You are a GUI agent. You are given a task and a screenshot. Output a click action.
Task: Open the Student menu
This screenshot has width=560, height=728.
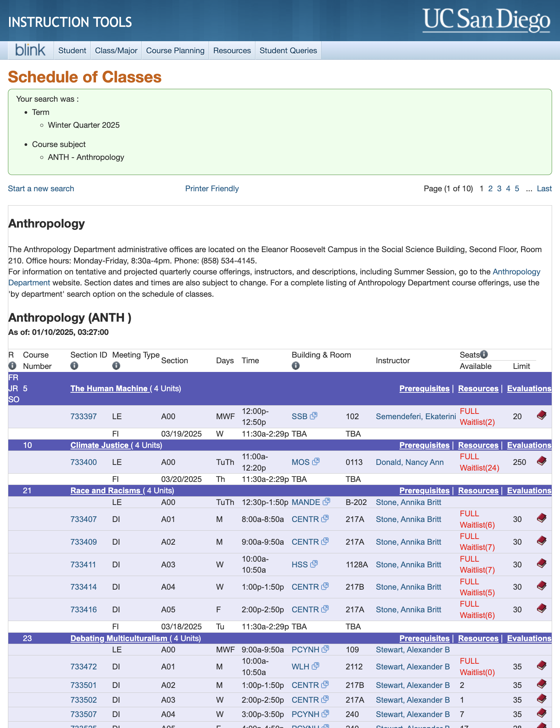pyautogui.click(x=72, y=51)
